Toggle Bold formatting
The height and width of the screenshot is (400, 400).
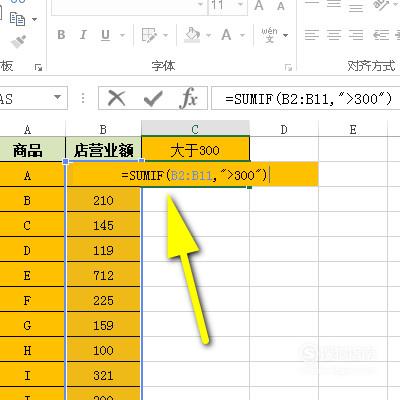click(61, 35)
